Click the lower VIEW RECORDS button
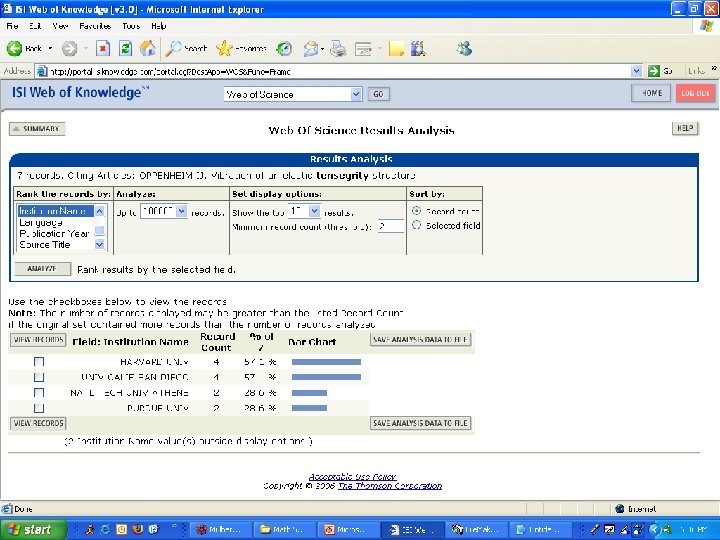Image resolution: width=720 pixels, height=540 pixels. click(38, 423)
